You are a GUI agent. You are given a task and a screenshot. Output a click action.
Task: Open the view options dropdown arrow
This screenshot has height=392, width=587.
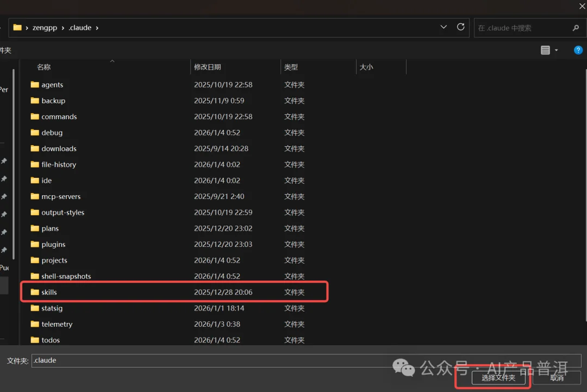point(556,51)
